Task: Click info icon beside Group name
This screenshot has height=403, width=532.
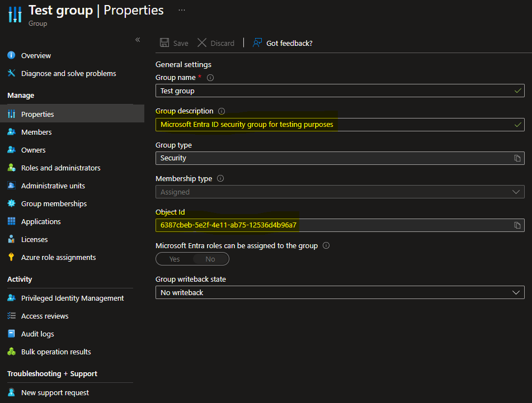Action: pyautogui.click(x=210, y=78)
